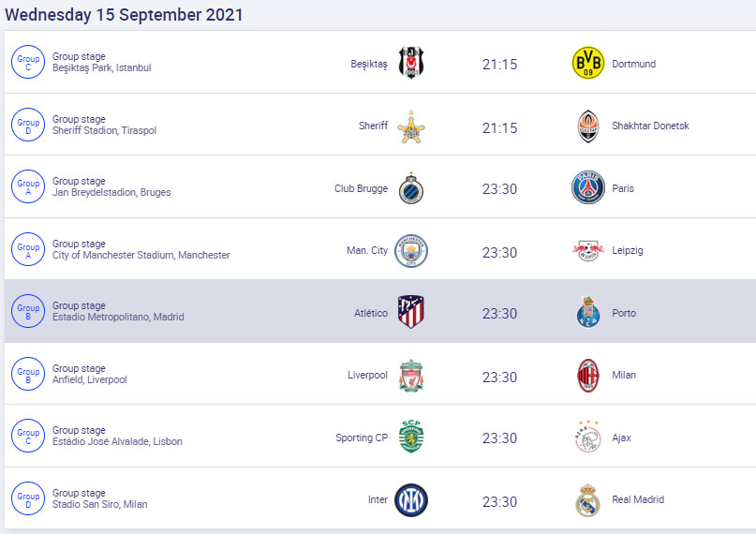Select the Liverpool crest
This screenshot has width=756, height=534.
[x=410, y=375]
